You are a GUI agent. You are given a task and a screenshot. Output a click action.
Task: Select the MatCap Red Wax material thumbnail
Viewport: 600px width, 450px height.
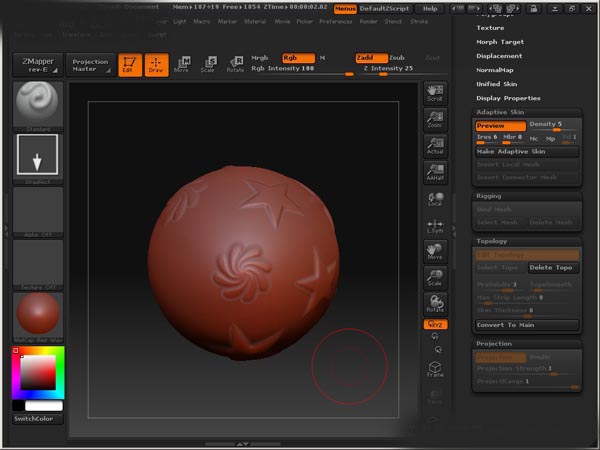(38, 317)
